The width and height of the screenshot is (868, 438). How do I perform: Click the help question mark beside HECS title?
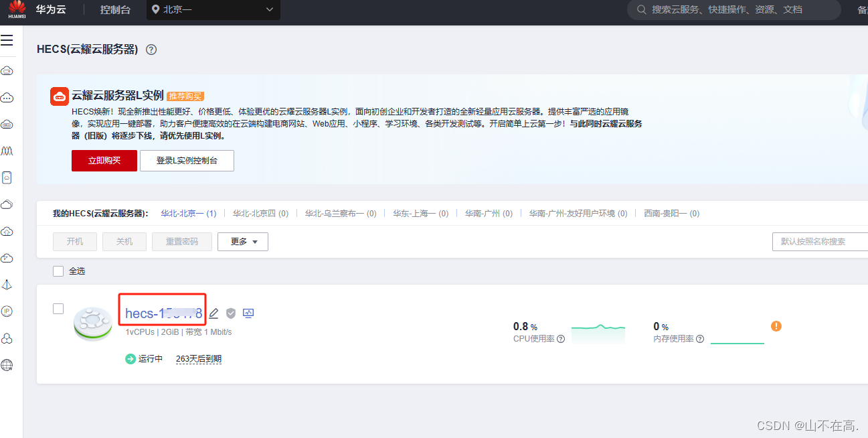151,50
